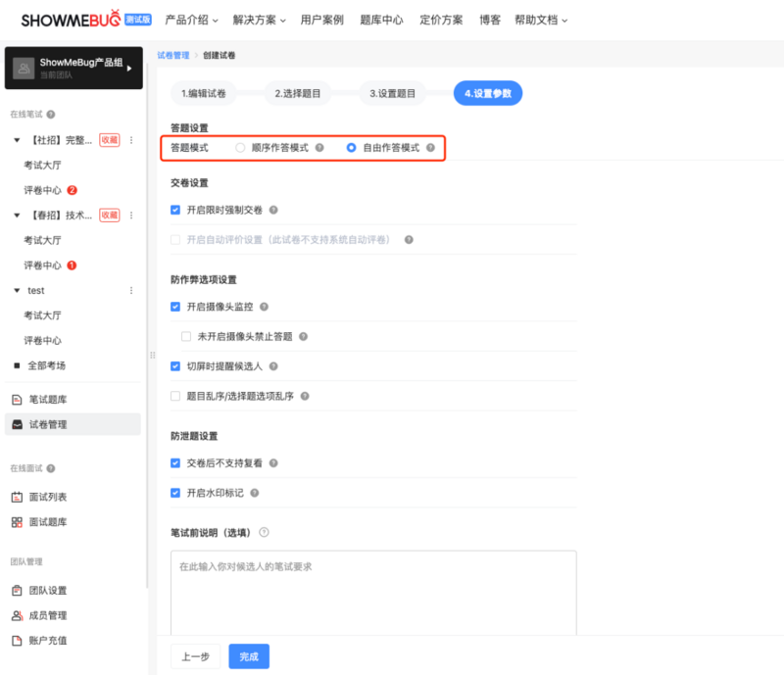Select 顺序作答模式 radio button
The image size is (784, 675).
pyautogui.click(x=240, y=148)
